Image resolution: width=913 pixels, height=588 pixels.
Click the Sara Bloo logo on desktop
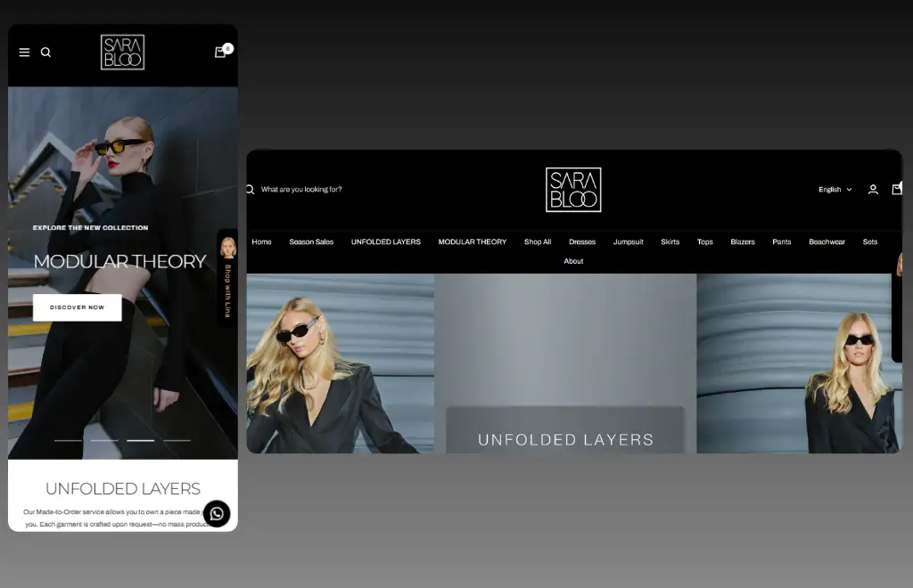click(x=573, y=190)
